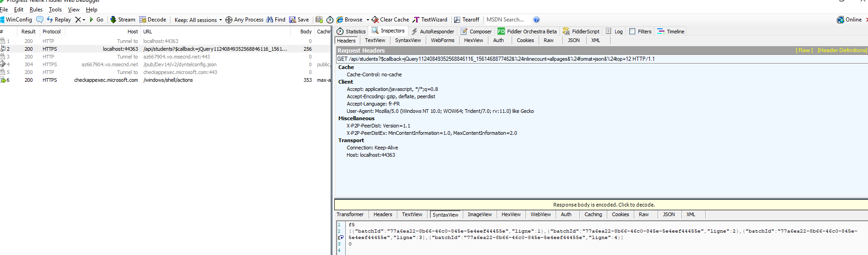Switch to the Inspectors tab
Screen dimensions: 868x255
tap(388, 31)
